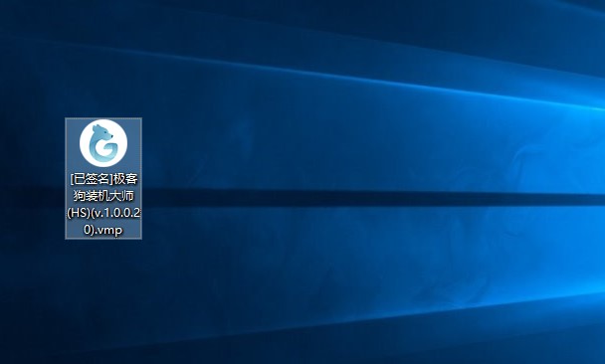This screenshot has height=364, width=605.
Task: Click the vmp extension text of the file
Action: 110,231
